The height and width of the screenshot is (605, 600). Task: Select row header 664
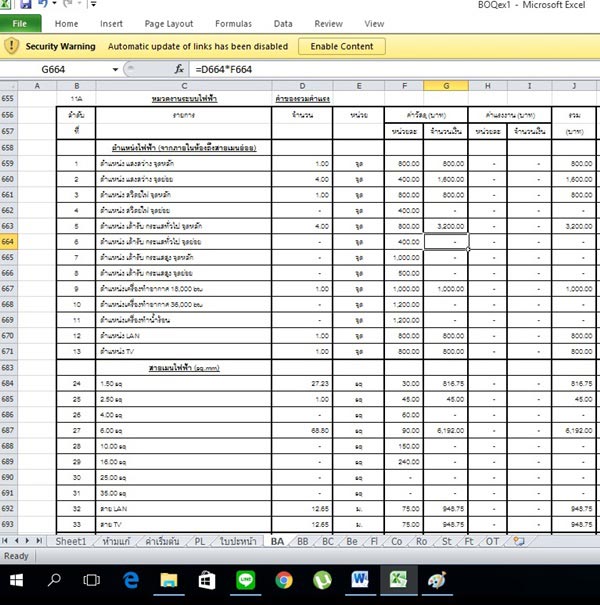8,242
